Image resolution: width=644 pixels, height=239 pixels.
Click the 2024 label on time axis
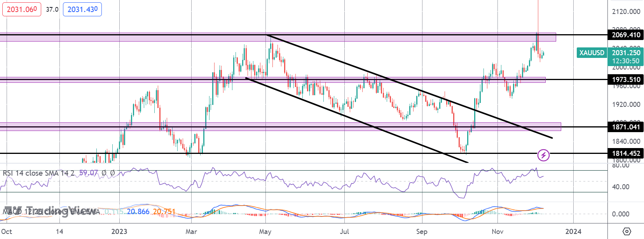click(x=573, y=232)
